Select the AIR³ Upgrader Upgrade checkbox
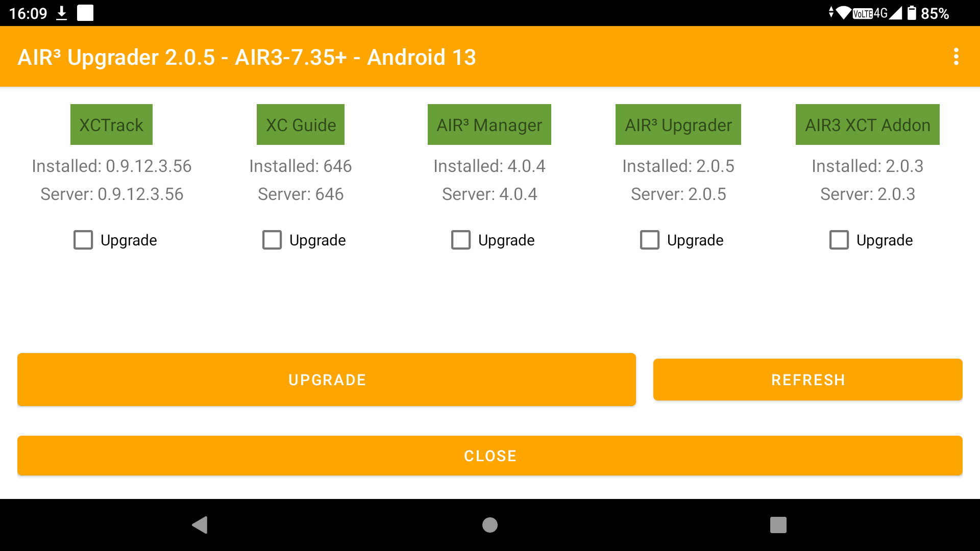This screenshot has height=551, width=980. pos(650,240)
